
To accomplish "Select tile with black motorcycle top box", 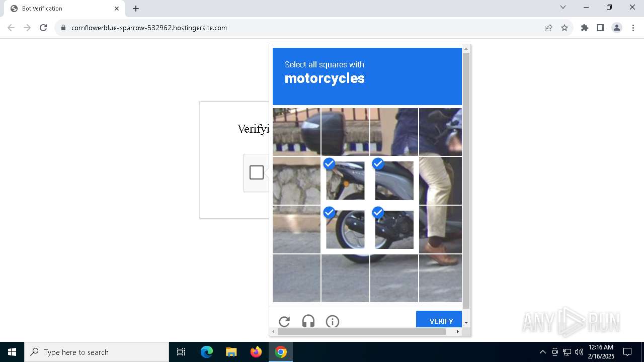I will pos(345,132).
